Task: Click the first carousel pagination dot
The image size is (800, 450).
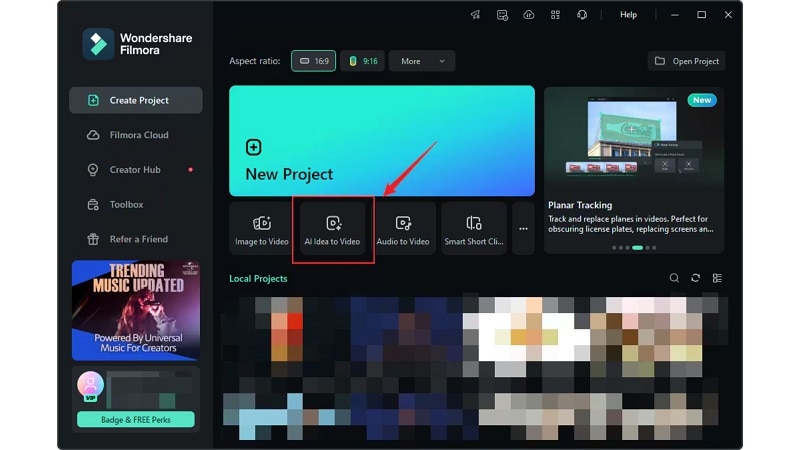Action: coord(614,247)
